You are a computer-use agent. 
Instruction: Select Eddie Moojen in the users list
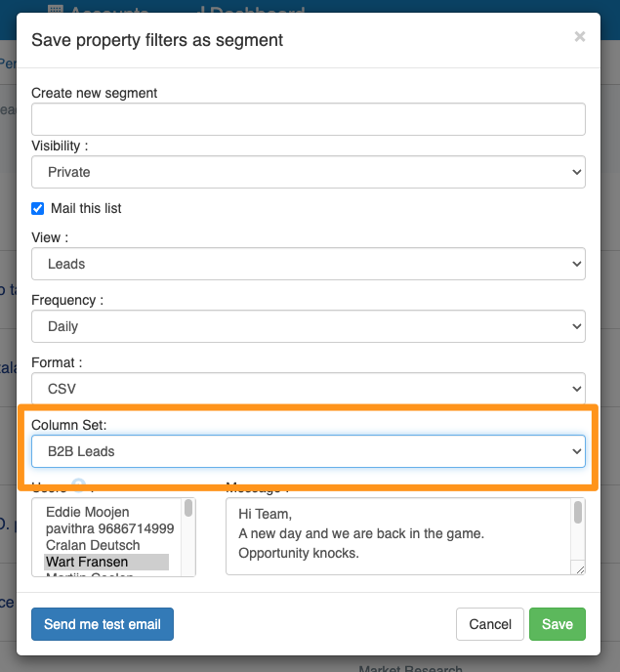(x=88, y=512)
